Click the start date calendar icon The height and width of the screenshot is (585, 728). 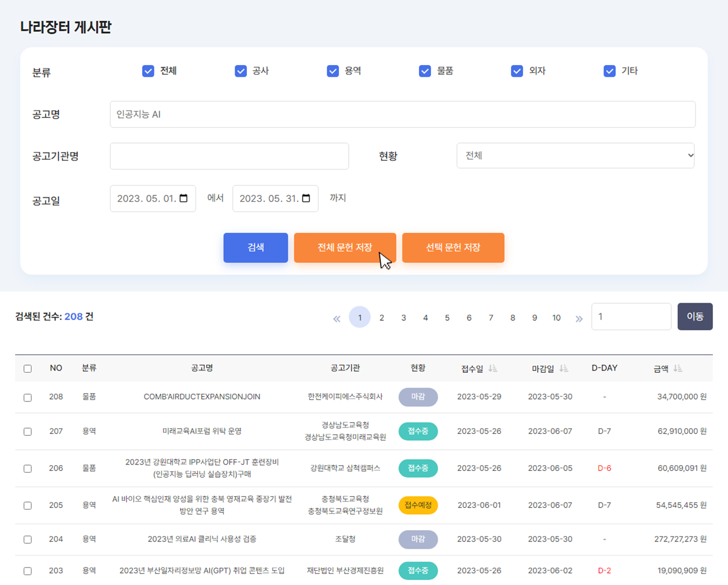pos(183,198)
